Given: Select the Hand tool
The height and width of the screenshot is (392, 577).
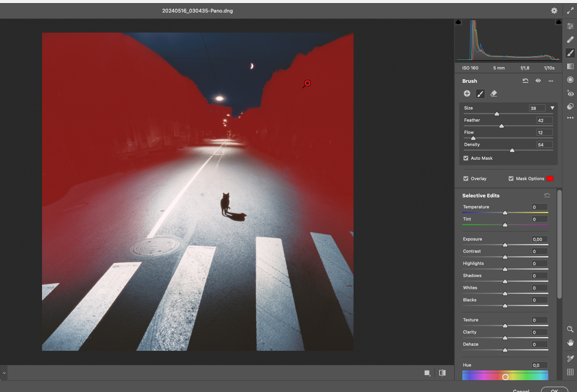Looking at the screenshot, I should pos(570,343).
